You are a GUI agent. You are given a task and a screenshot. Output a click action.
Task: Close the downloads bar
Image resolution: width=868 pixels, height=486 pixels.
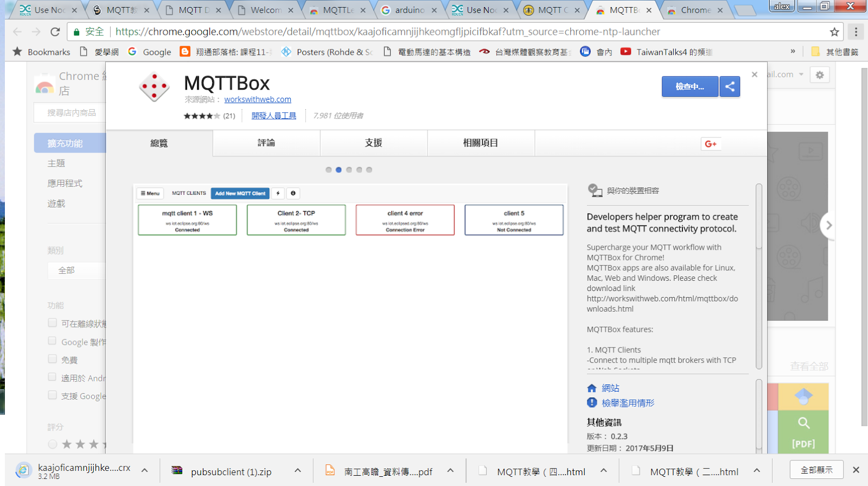coord(856,470)
